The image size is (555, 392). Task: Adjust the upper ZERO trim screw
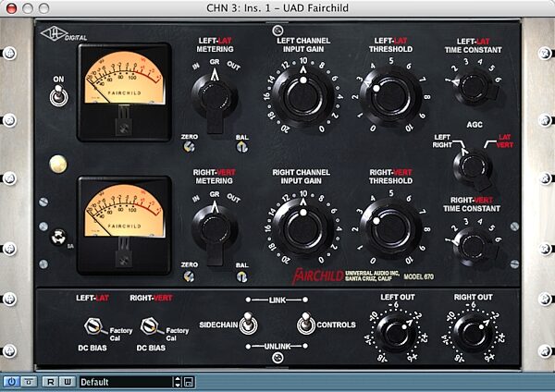click(x=189, y=146)
